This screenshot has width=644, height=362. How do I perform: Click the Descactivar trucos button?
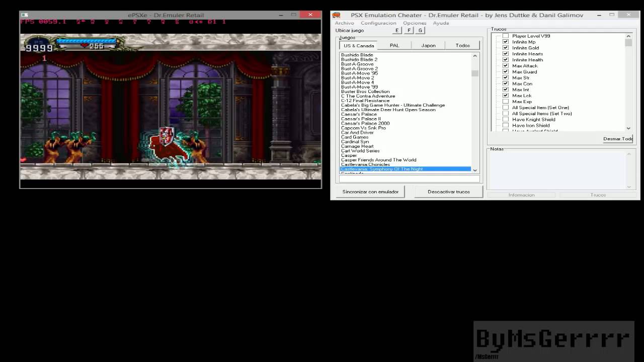point(449,192)
